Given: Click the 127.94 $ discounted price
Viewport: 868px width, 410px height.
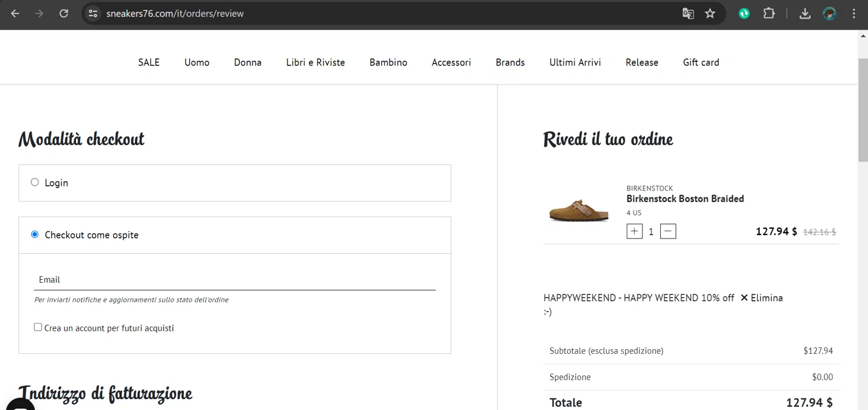Looking at the screenshot, I should (777, 232).
